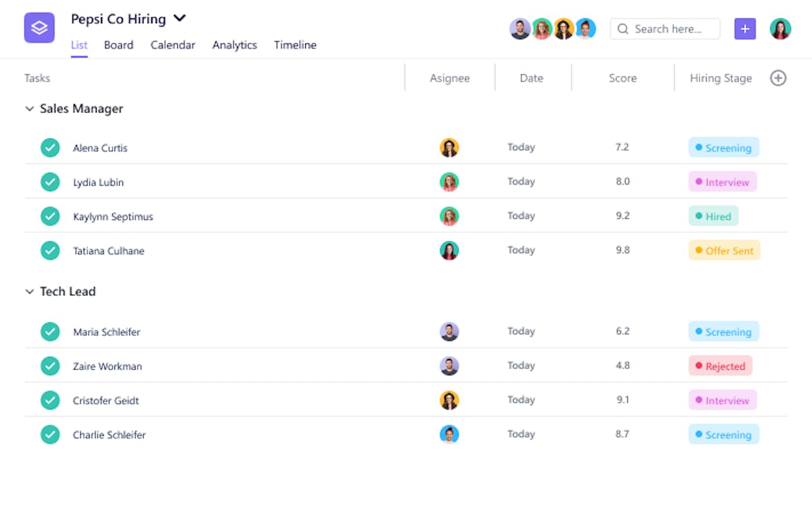Toggle the checkmark for Zaire Workman
The width and height of the screenshot is (812, 514).
click(x=50, y=366)
